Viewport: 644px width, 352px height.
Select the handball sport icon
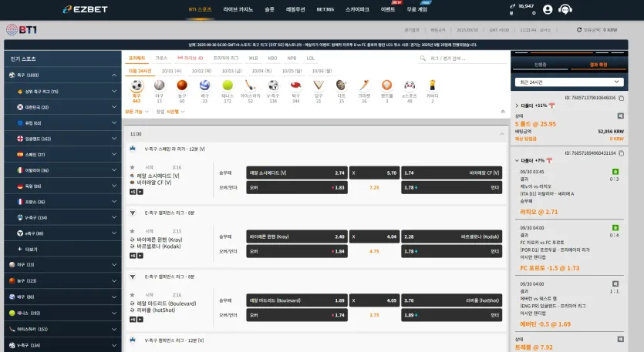[x=386, y=85]
